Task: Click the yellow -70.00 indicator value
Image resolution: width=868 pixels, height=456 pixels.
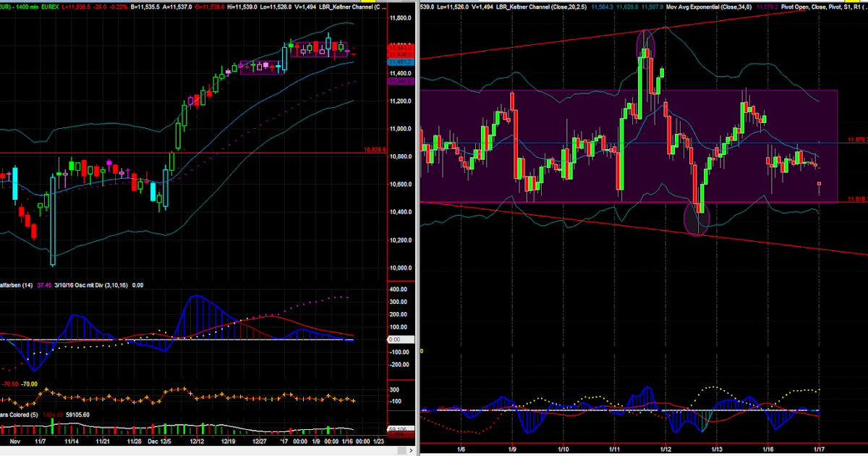Action: [29, 384]
